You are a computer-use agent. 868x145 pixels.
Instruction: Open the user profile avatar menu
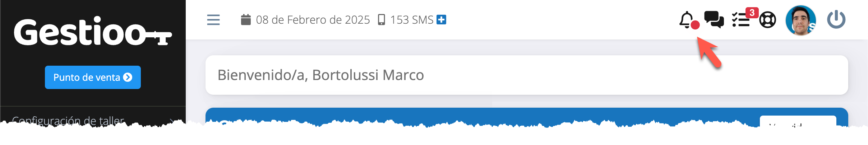801,20
